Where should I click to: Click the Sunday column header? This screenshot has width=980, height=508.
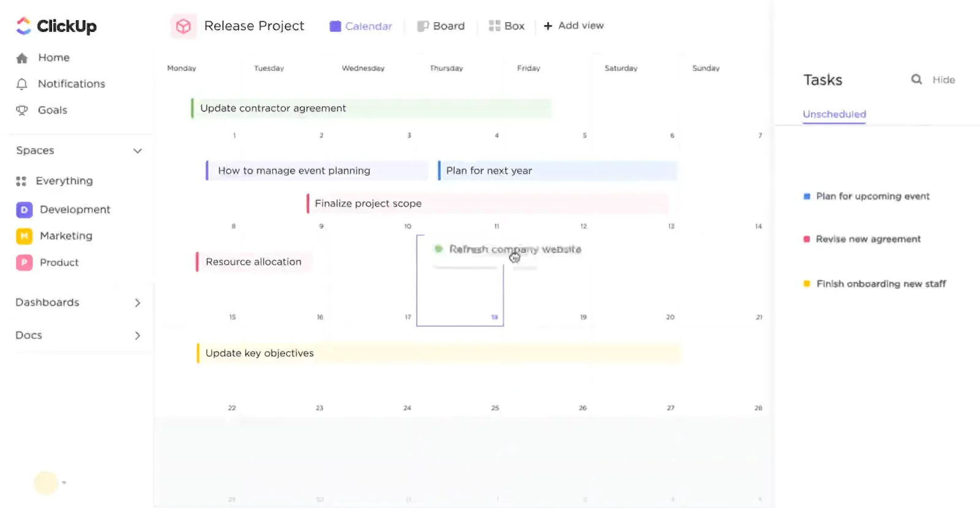(706, 68)
